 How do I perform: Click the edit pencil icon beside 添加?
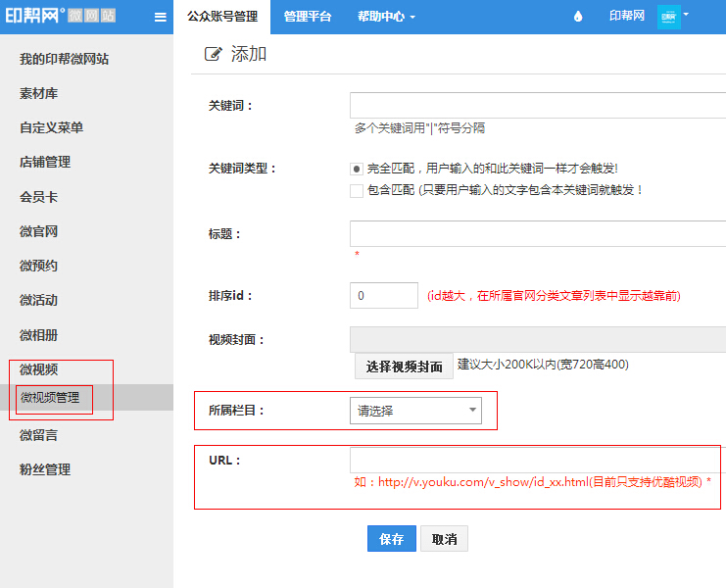pyautogui.click(x=213, y=55)
